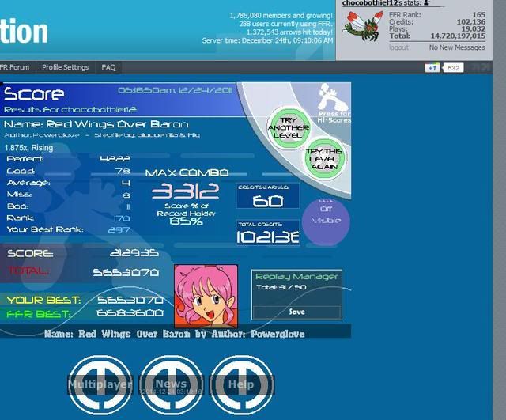
Task: Open the Help circle button
Action: point(241,385)
